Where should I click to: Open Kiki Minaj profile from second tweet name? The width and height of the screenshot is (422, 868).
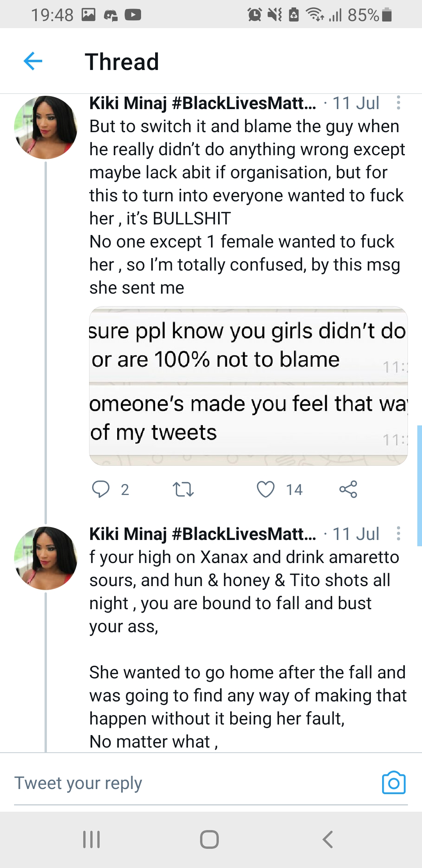tap(202, 534)
